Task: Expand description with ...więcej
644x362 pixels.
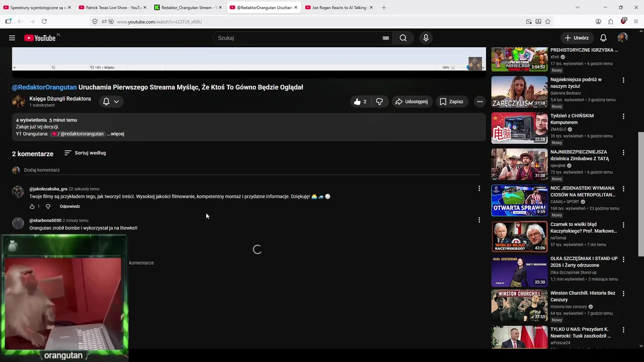Action: click(115, 134)
